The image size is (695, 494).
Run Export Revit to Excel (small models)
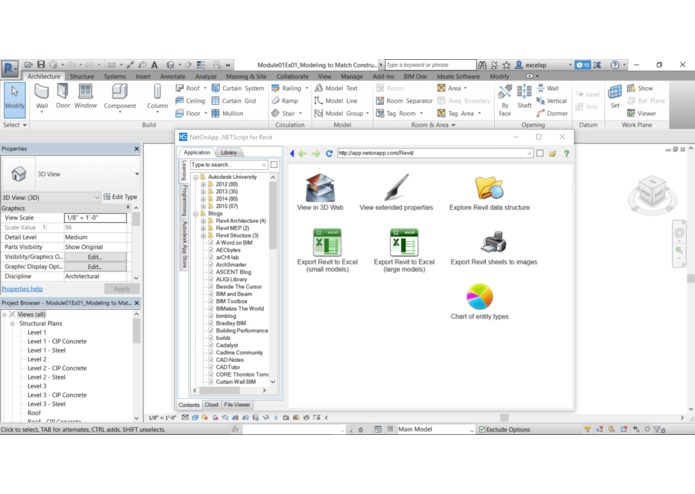pyautogui.click(x=327, y=250)
